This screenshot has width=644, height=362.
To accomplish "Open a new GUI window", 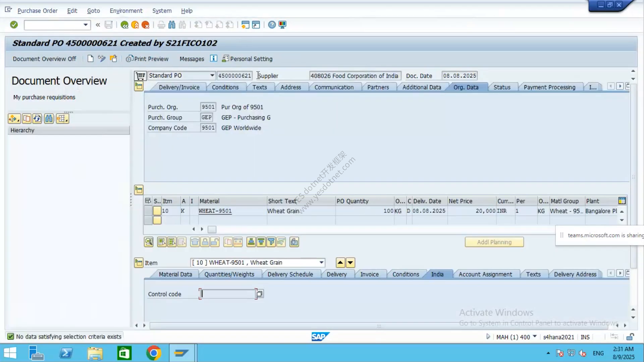I will tap(246, 25).
